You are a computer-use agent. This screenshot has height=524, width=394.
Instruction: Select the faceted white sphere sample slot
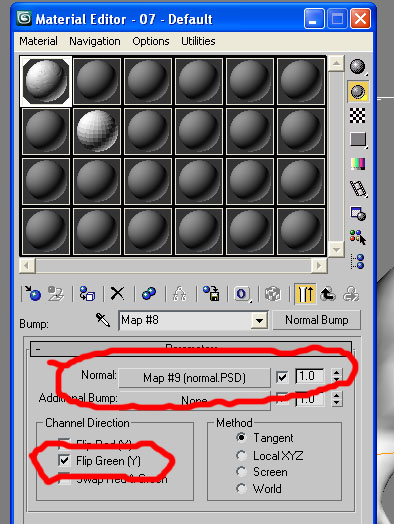click(97, 131)
